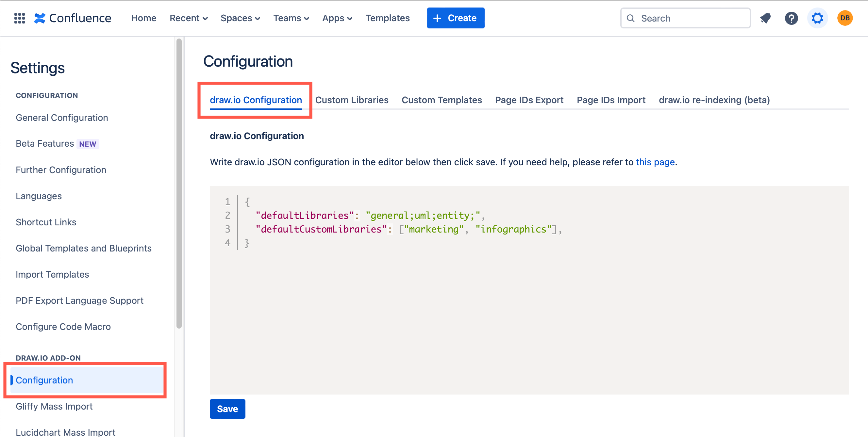
Task: Click the Create plus button
Action: pyautogui.click(x=456, y=18)
